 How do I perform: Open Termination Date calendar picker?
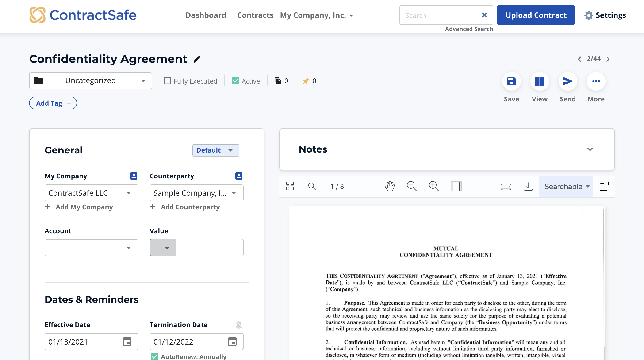(232, 341)
